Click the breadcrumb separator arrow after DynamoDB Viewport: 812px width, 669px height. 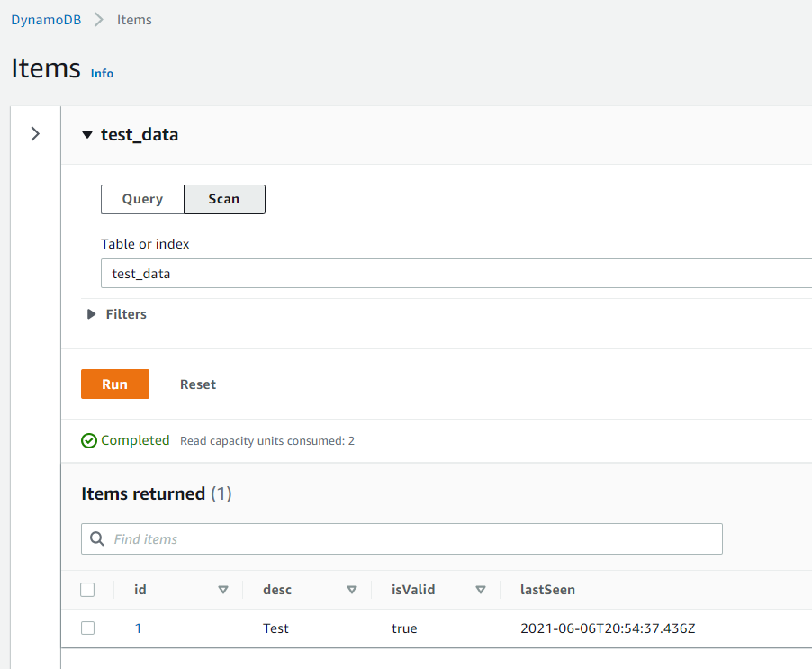pyautogui.click(x=99, y=20)
